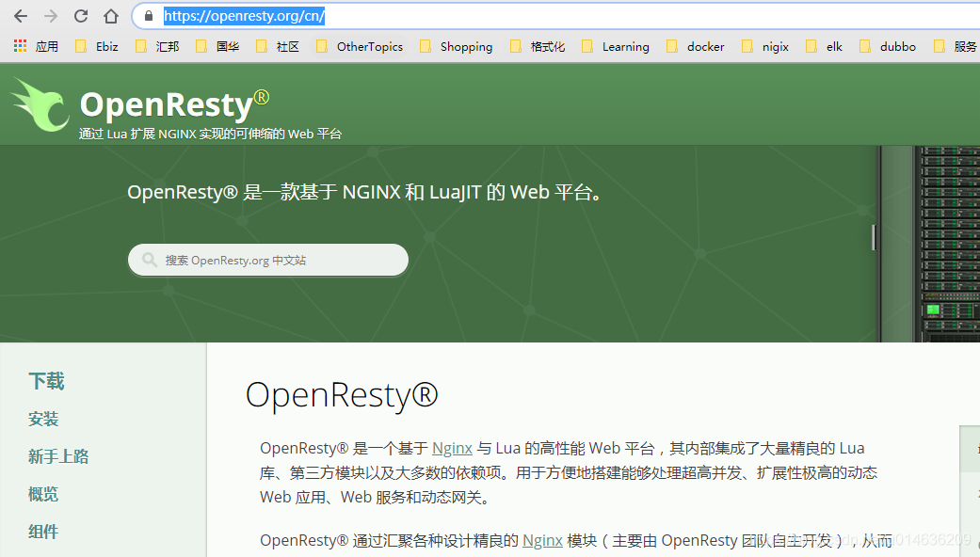Viewport: 980px width, 557px height.
Task: Click the OpenResty bird logo
Action: (40, 104)
